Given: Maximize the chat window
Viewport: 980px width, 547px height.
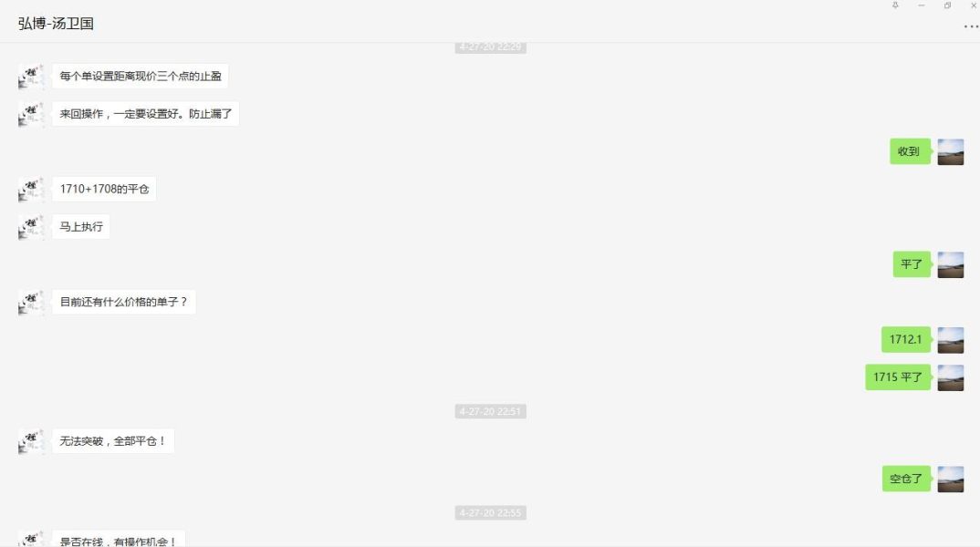Looking at the screenshot, I should pyautogui.click(x=947, y=5).
